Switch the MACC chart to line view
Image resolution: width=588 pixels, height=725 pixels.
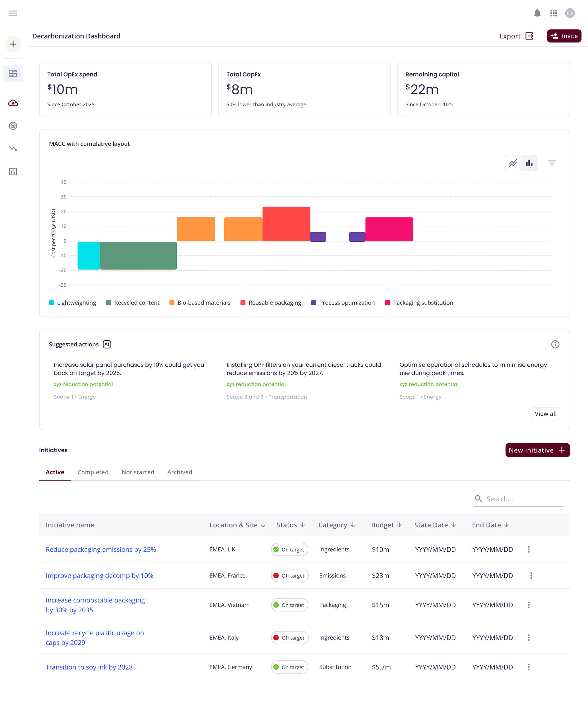click(x=513, y=163)
